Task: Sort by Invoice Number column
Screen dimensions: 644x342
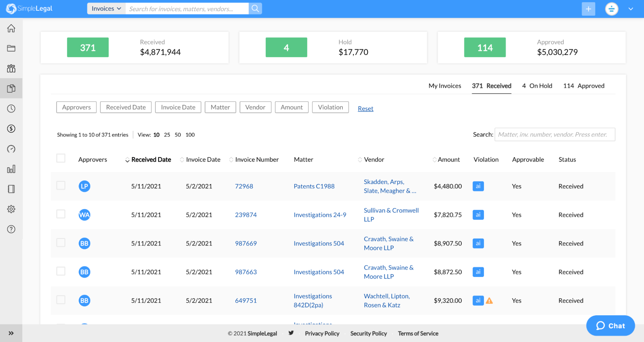Action: click(x=254, y=160)
